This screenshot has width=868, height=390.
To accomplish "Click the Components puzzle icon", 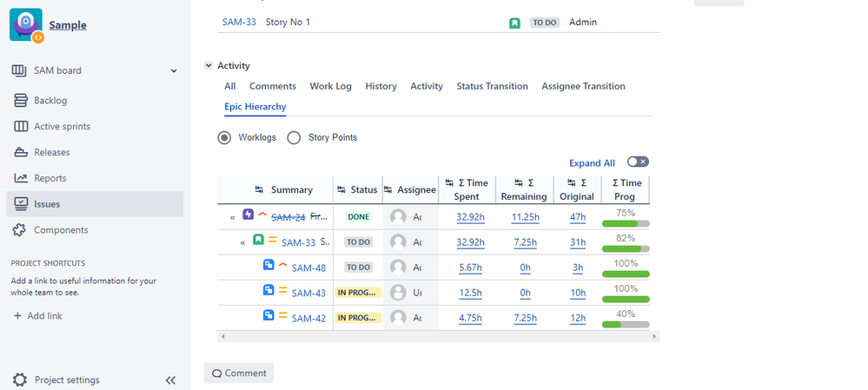I will click(19, 229).
